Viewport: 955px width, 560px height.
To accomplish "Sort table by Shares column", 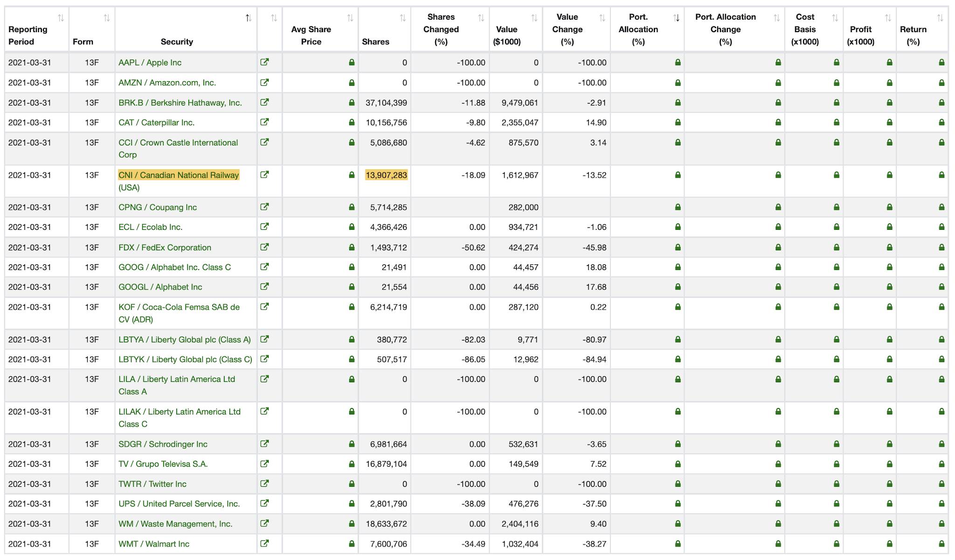I will coord(403,18).
